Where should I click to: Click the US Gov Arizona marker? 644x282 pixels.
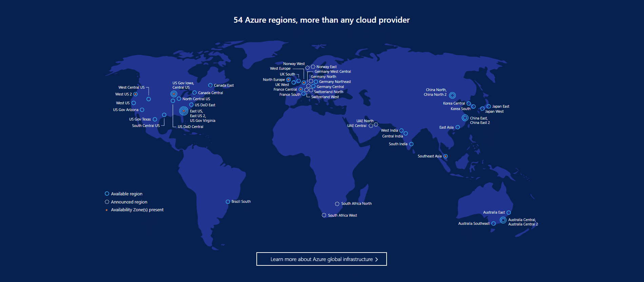click(x=142, y=110)
